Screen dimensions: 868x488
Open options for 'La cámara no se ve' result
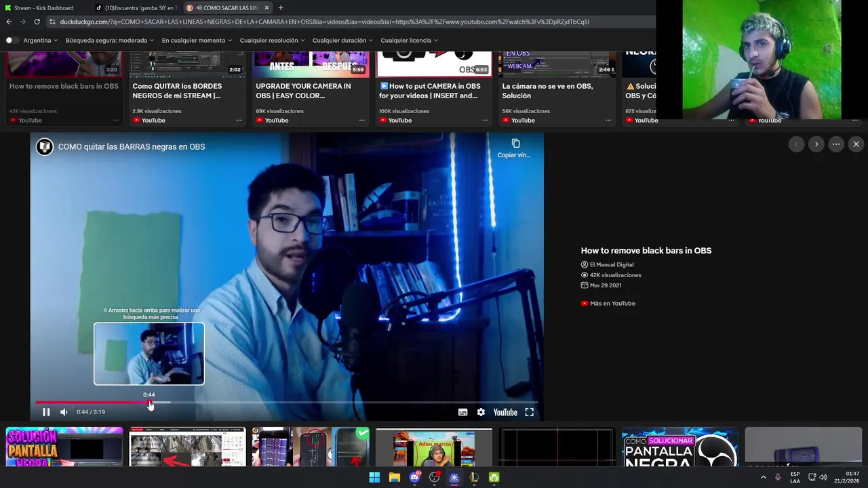coord(608,121)
